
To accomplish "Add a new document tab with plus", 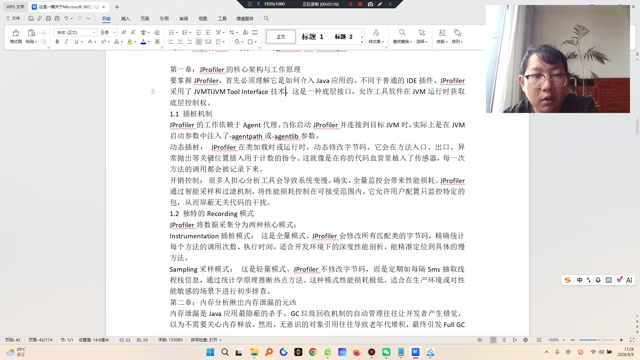I will click(117, 7).
